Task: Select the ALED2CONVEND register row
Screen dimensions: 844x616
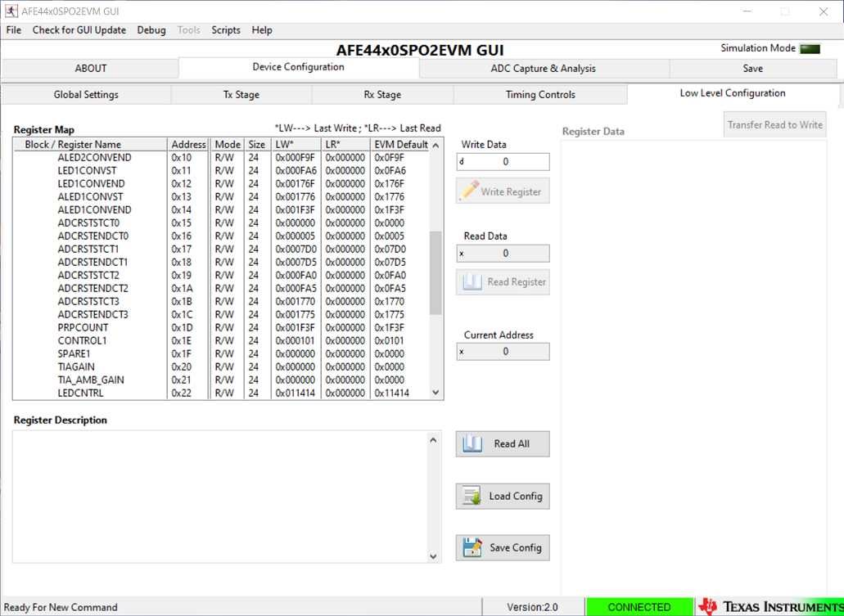Action: tap(221, 158)
